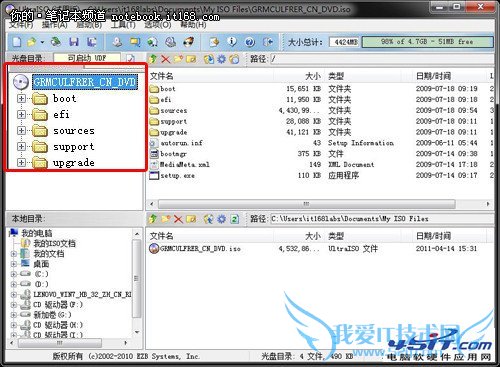
Task: Select autorun.inf in the disc file list
Action: point(176,143)
